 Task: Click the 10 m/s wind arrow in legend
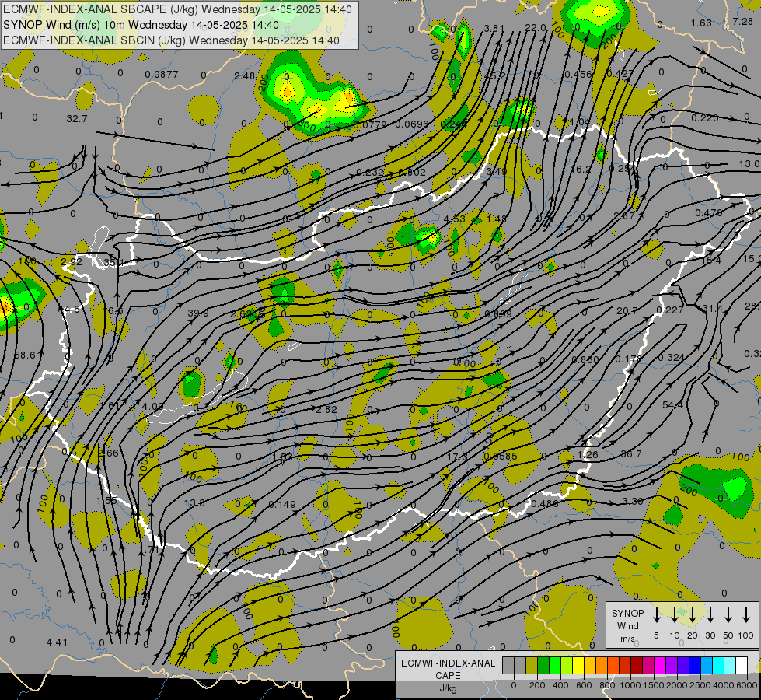(674, 614)
